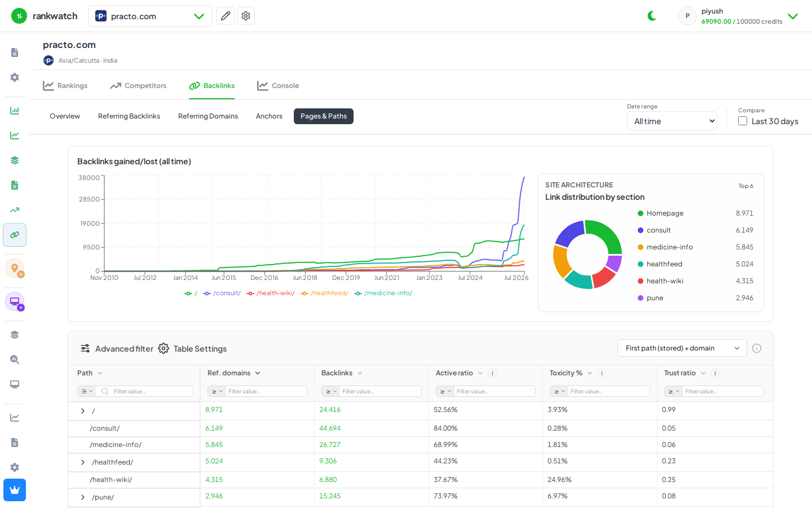Click the Advanced filter sliders icon
The height and width of the screenshot is (508, 812).
(85, 348)
